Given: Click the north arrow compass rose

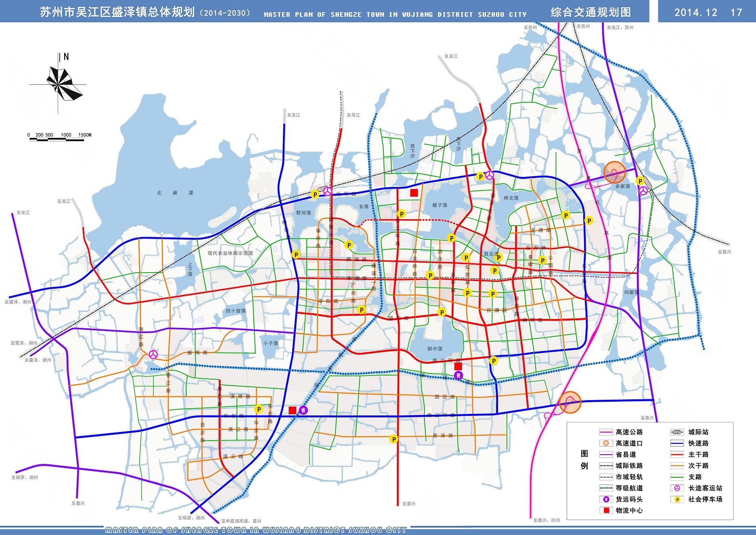Looking at the screenshot, I should [x=59, y=84].
